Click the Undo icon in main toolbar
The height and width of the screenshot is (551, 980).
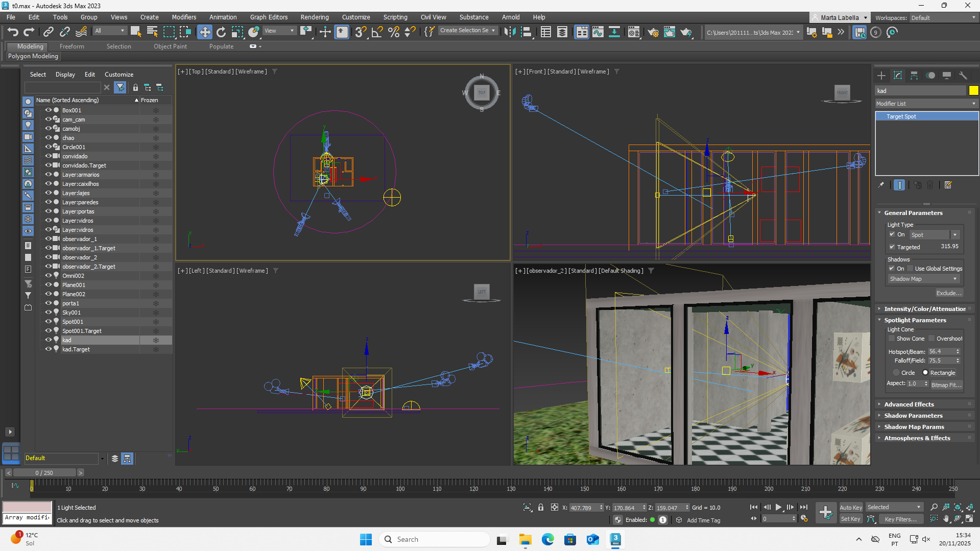13,32
